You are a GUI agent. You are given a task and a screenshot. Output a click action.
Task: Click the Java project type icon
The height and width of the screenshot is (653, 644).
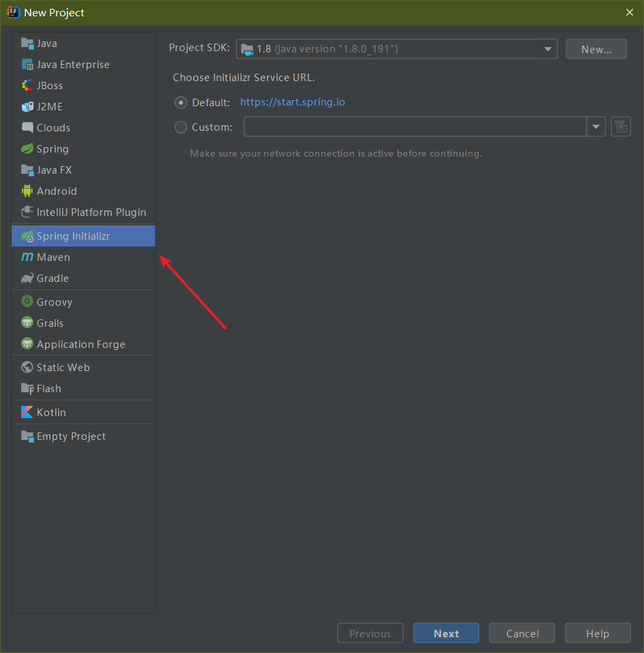pyautogui.click(x=27, y=44)
